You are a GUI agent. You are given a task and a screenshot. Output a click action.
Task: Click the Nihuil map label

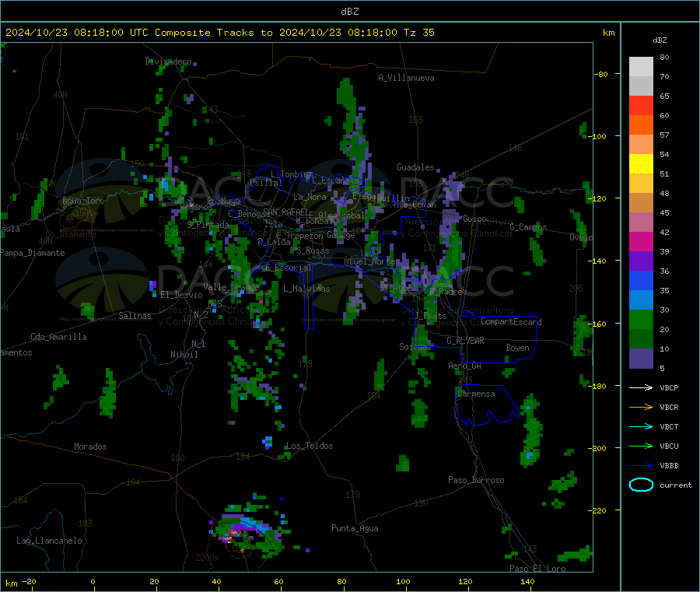click(x=184, y=355)
